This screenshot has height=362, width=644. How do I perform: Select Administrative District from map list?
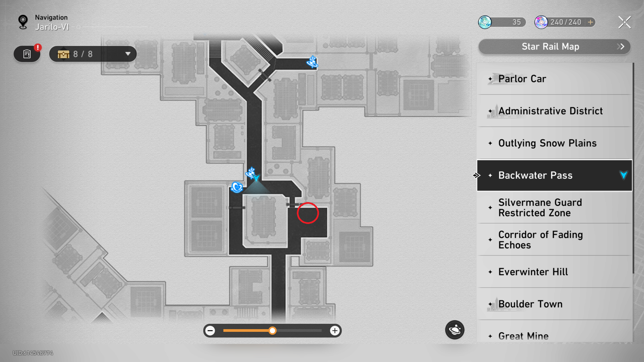tap(551, 111)
